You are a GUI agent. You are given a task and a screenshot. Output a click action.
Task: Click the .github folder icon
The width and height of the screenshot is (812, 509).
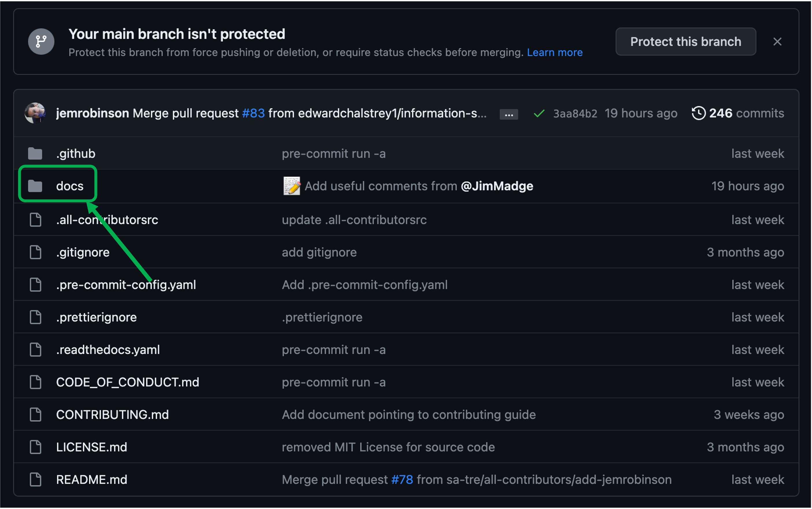coord(35,154)
